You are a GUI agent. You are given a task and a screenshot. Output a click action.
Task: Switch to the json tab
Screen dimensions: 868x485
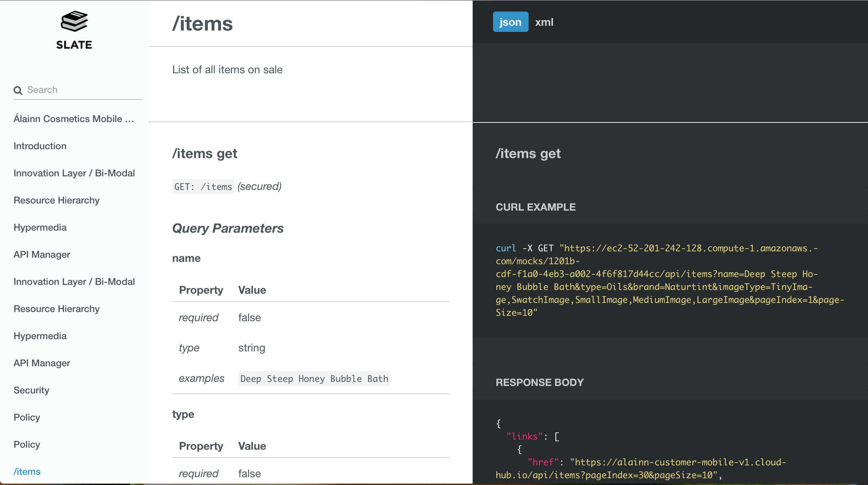510,22
